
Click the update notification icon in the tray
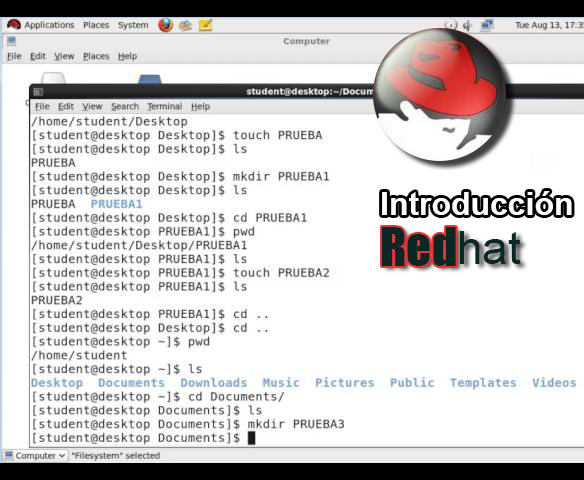pyautogui.click(x=451, y=25)
